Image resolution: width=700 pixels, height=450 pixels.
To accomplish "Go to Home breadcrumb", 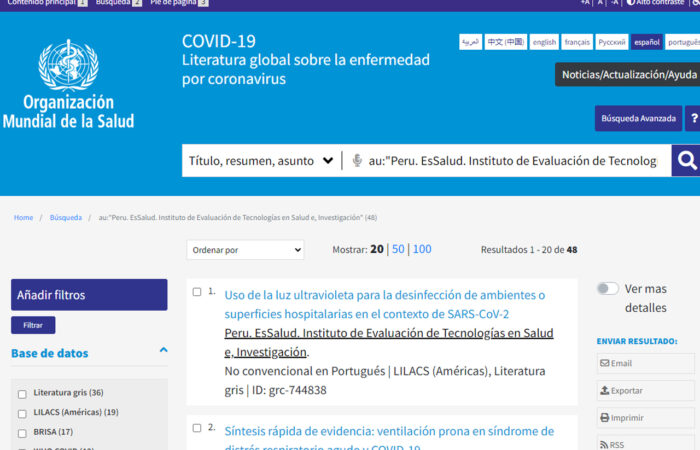I will point(23,217).
